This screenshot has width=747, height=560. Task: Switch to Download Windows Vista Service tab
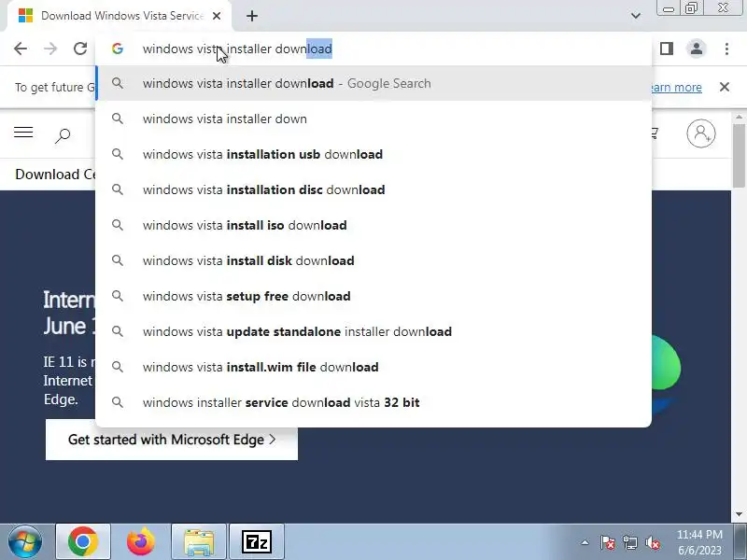120,16
